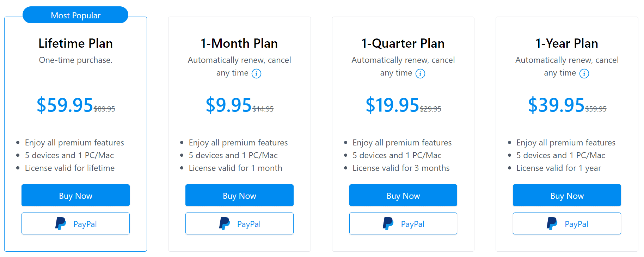Click the PayPal icon under Lifetime Plan
This screenshot has height=257, width=644.
pyautogui.click(x=60, y=223)
